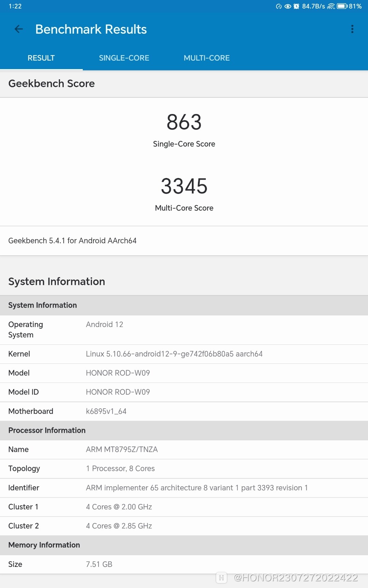This screenshot has height=588, width=368.
Task: Tap the eye comfort status icon
Action: [x=288, y=6]
